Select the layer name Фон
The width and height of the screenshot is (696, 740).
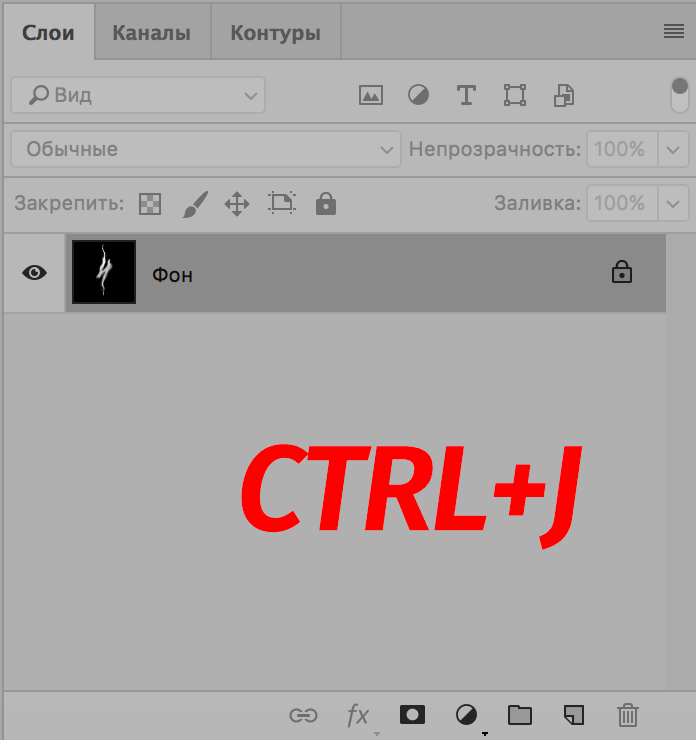point(172,275)
